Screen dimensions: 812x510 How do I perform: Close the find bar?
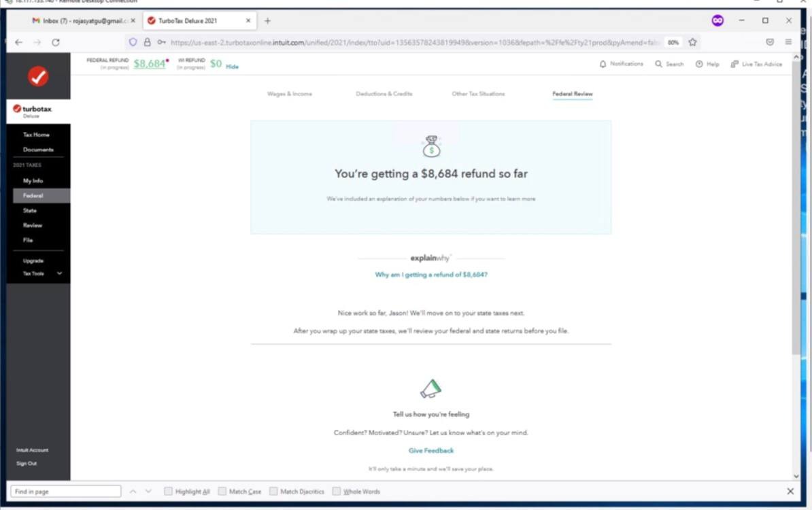(x=790, y=492)
